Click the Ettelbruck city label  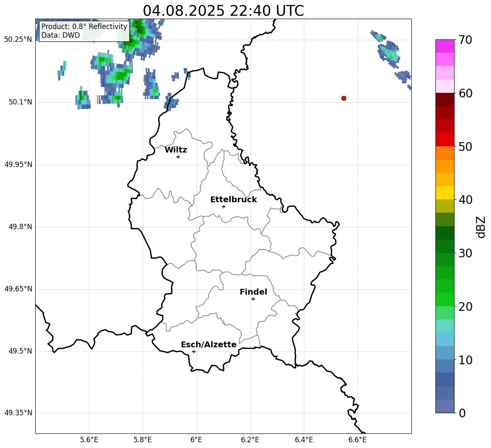[x=233, y=200]
